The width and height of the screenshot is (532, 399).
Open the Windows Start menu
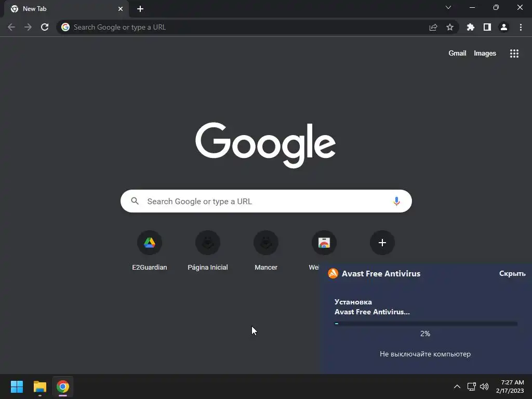(x=17, y=387)
